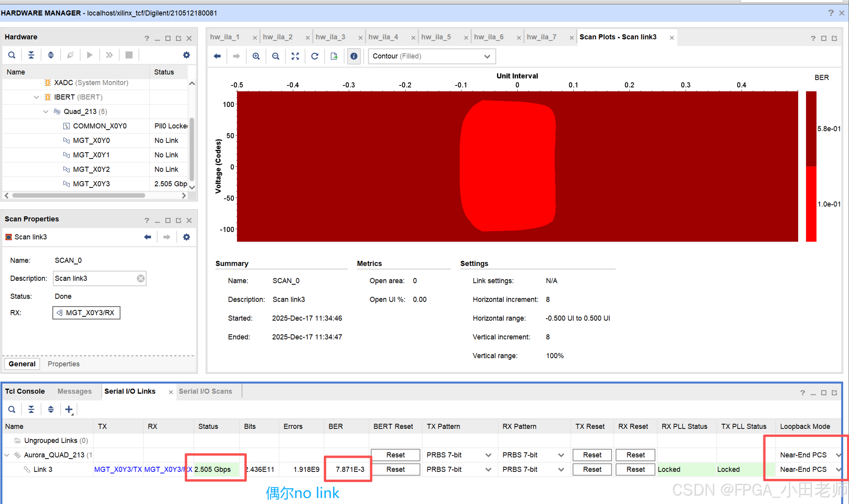Toggle the scan plot info button
This screenshot has width=849, height=504.
(x=353, y=56)
